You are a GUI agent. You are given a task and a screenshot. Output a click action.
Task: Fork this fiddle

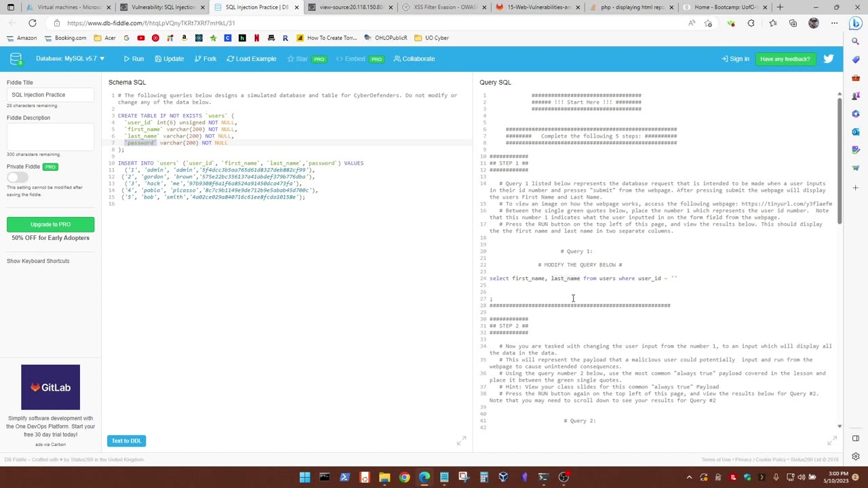[x=205, y=59]
